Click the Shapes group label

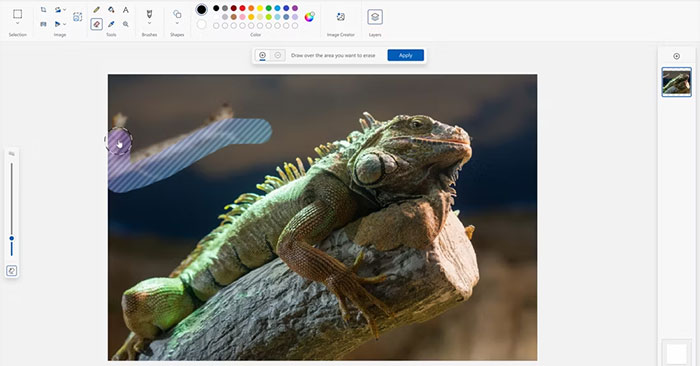click(177, 35)
